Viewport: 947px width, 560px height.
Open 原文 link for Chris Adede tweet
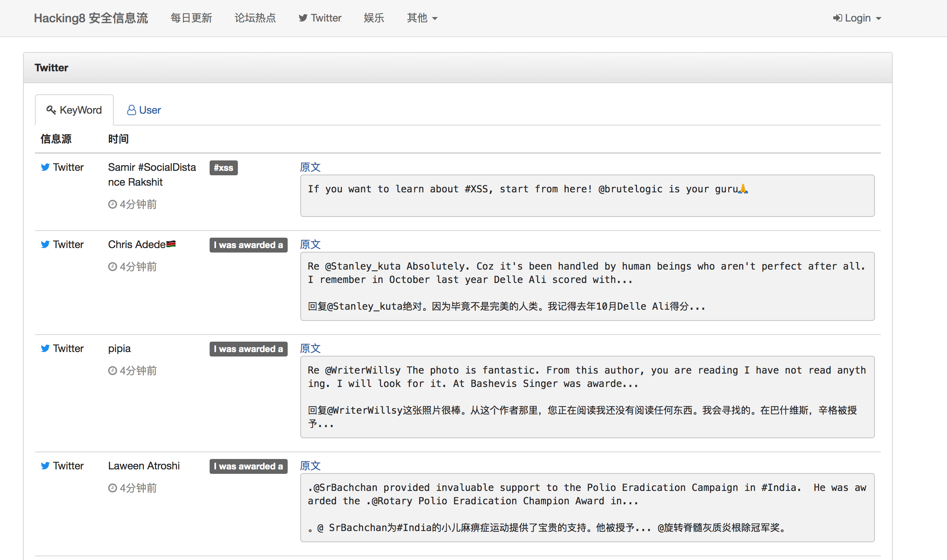tap(310, 244)
